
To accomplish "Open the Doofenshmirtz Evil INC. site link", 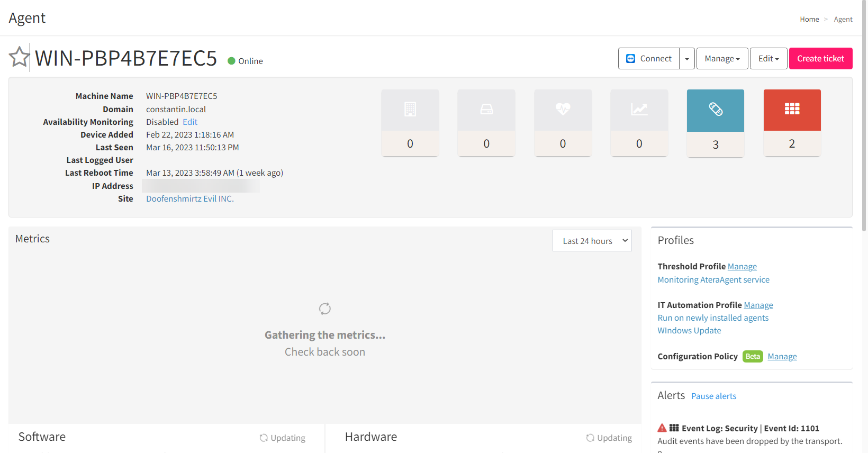I will (190, 198).
